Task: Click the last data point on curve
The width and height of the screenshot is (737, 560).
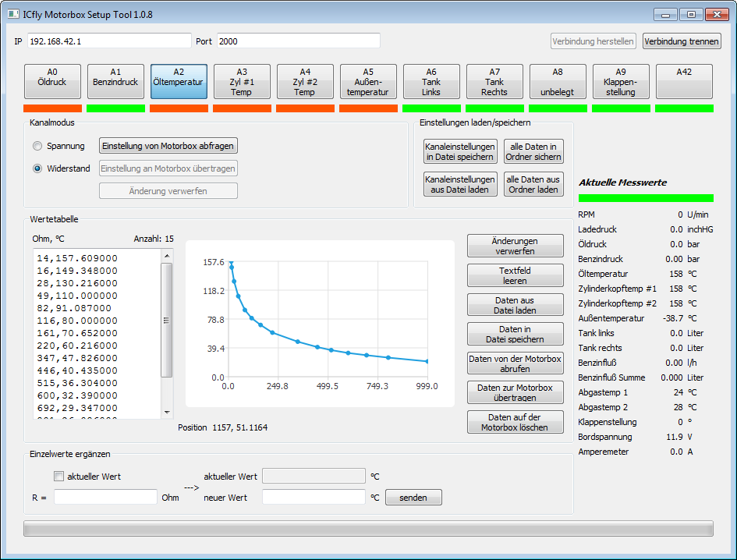Action: click(x=427, y=362)
